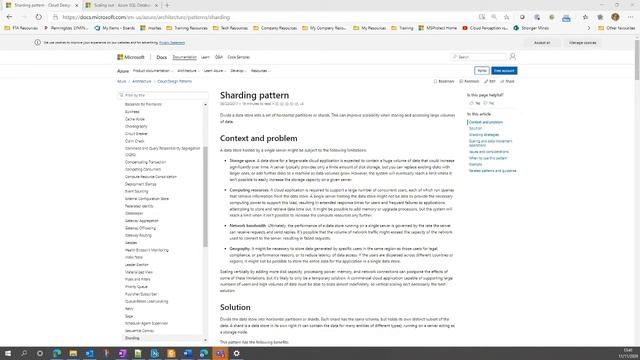Image resolution: width=640 pixels, height=360 pixels.
Task: Open Settings gear in the taskbar
Action: [236, 353]
